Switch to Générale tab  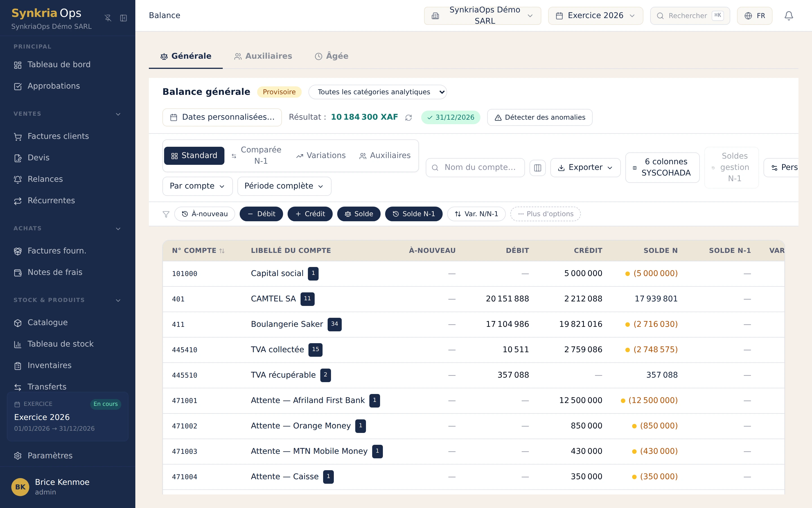[x=186, y=56]
